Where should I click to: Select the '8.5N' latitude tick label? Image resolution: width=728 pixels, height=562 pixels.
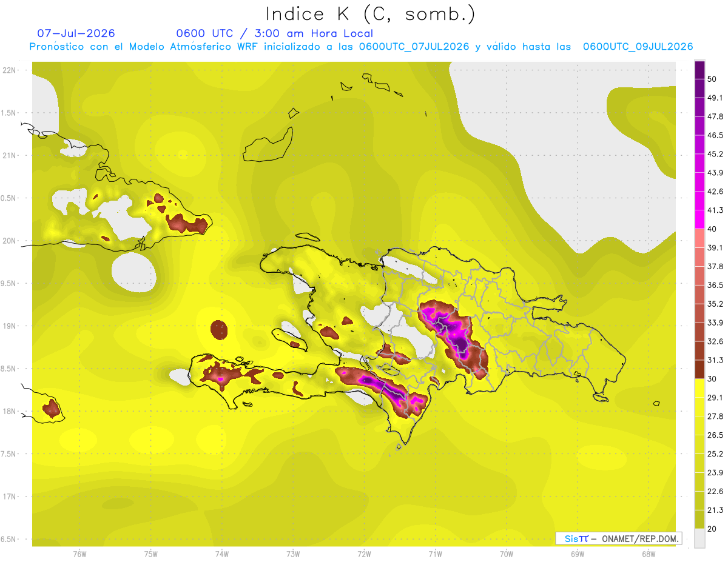(x=9, y=369)
